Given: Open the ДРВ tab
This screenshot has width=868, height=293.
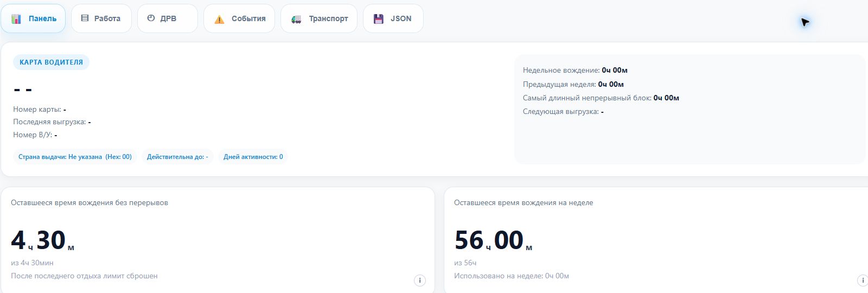Looking at the screenshot, I should click(168, 18).
